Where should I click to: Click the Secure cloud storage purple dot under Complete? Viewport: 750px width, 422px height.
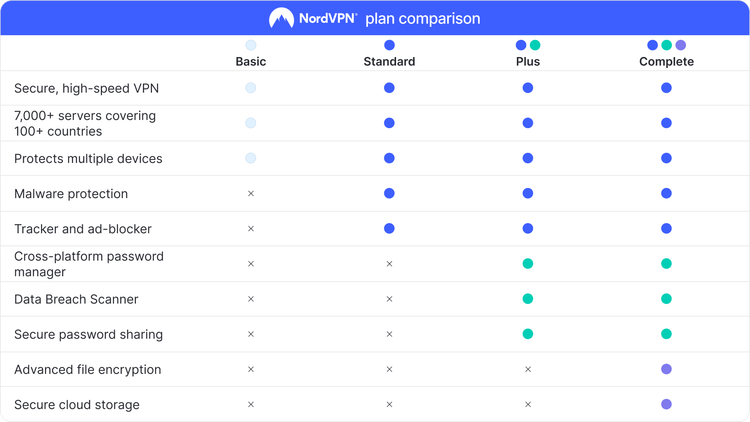[666, 405]
